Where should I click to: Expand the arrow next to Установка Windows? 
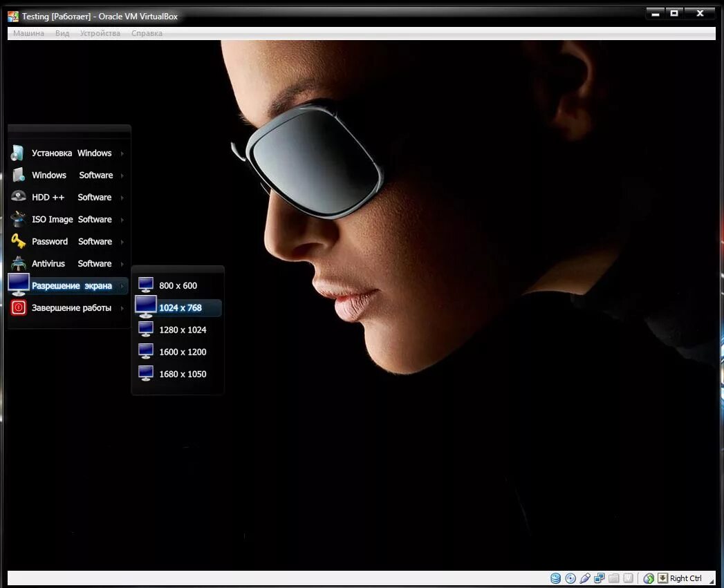pos(122,153)
